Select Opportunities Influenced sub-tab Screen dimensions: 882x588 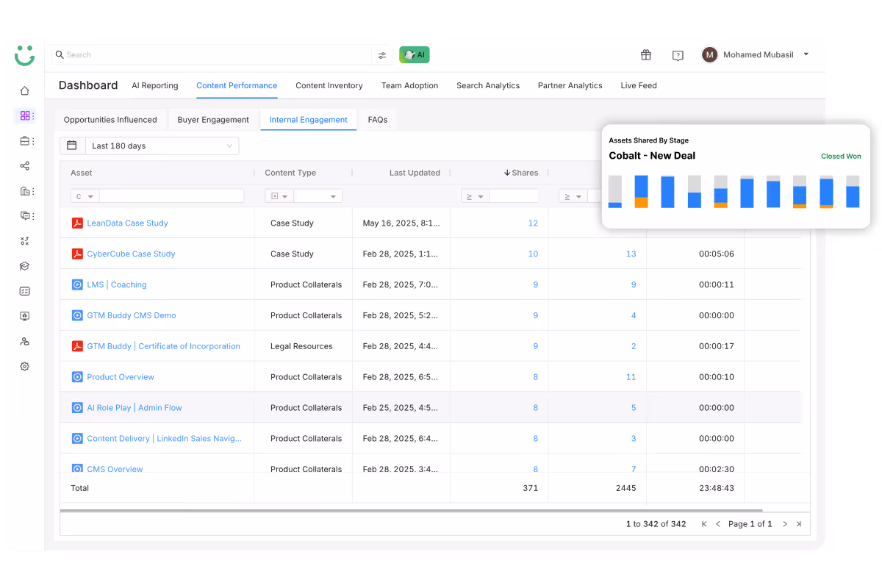(x=110, y=120)
